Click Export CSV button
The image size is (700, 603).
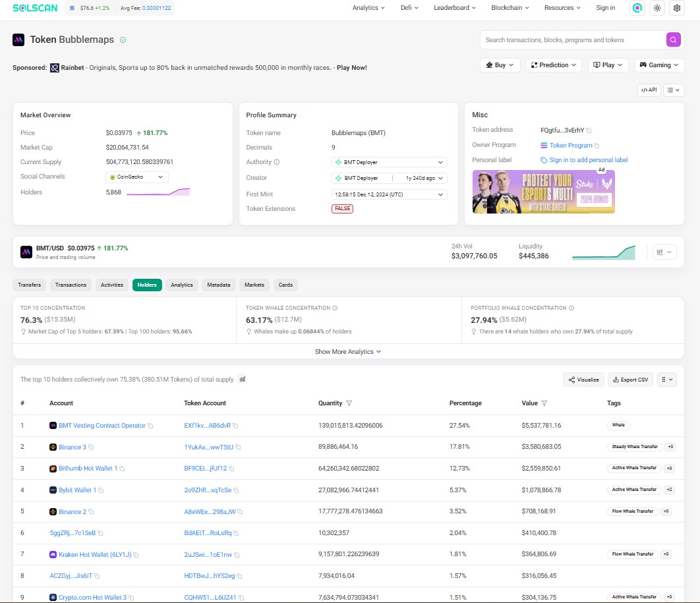click(630, 380)
